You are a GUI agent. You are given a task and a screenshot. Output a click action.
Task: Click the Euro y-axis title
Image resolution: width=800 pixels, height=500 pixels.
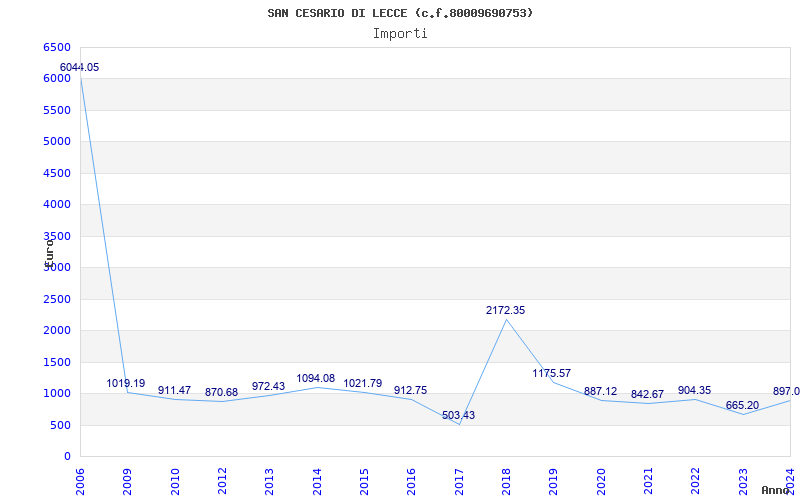(48, 252)
